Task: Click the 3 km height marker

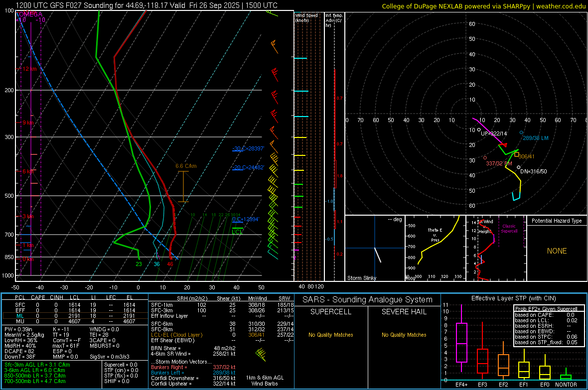Action: click(x=28, y=216)
